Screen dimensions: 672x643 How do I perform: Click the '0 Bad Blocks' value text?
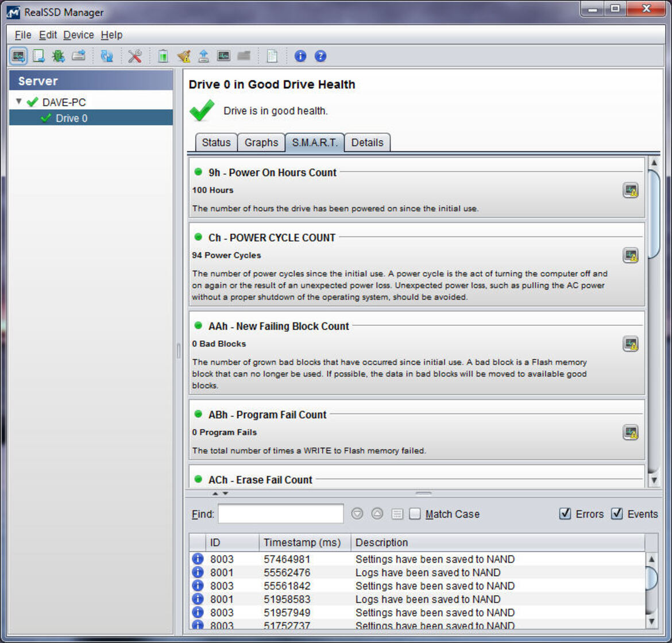click(x=219, y=344)
